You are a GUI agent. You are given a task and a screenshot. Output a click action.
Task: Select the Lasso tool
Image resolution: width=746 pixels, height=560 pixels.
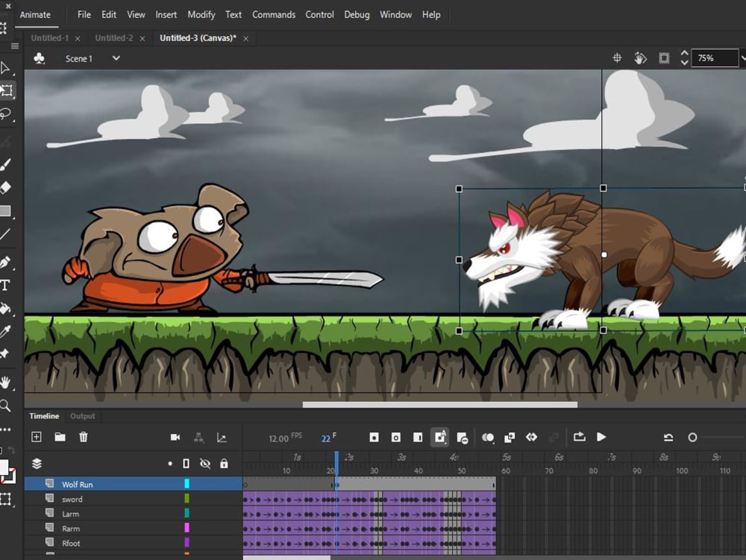point(6,114)
